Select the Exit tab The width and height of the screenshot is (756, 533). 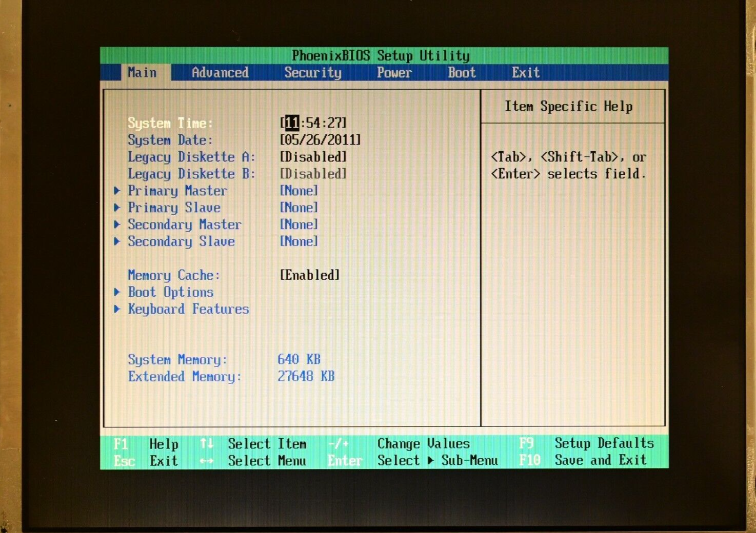pos(526,73)
